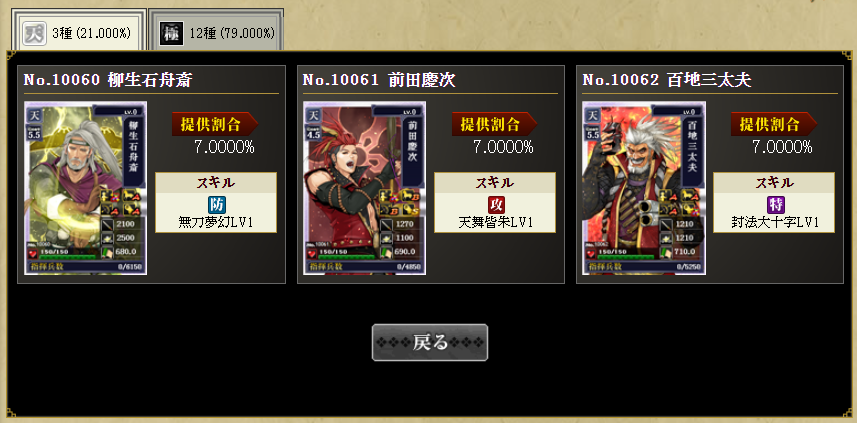Image resolution: width=857 pixels, height=423 pixels.
Task: Click the 天 badge on the 前田慶次 card
Action: 314,115
